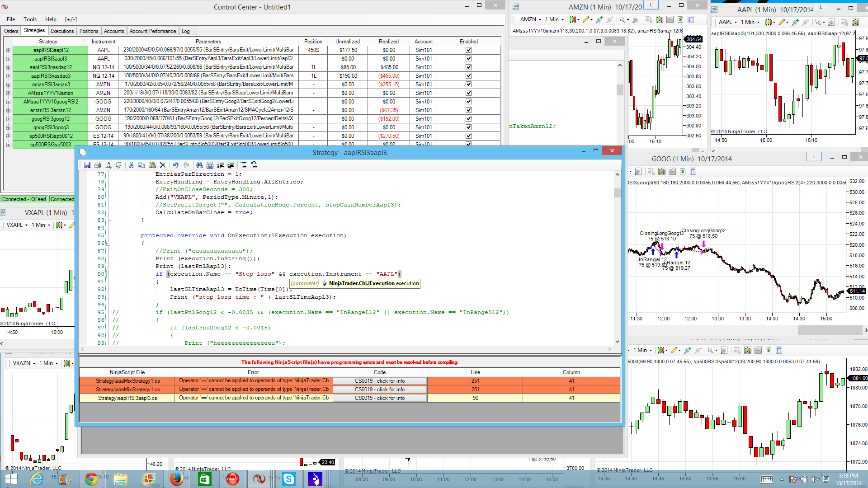Expand the aaplRSI3aapl12 strategy row
Screen dimensions: 868x488
click(x=8, y=50)
